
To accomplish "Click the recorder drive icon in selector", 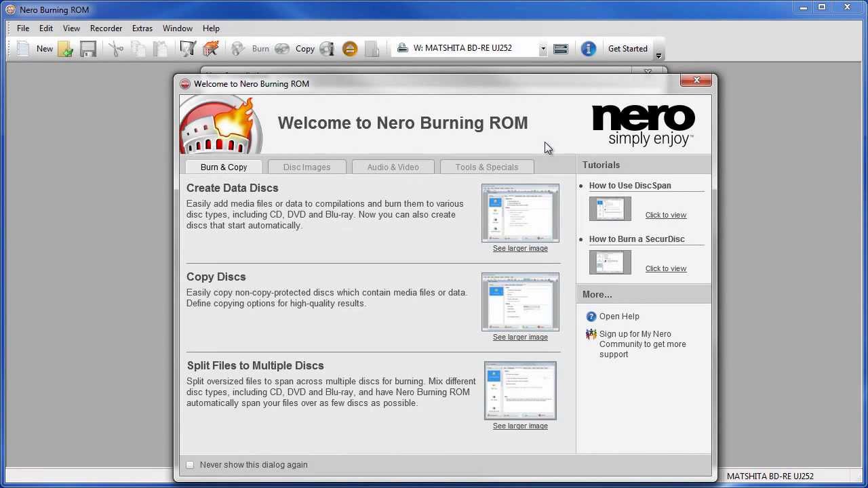I will [402, 48].
